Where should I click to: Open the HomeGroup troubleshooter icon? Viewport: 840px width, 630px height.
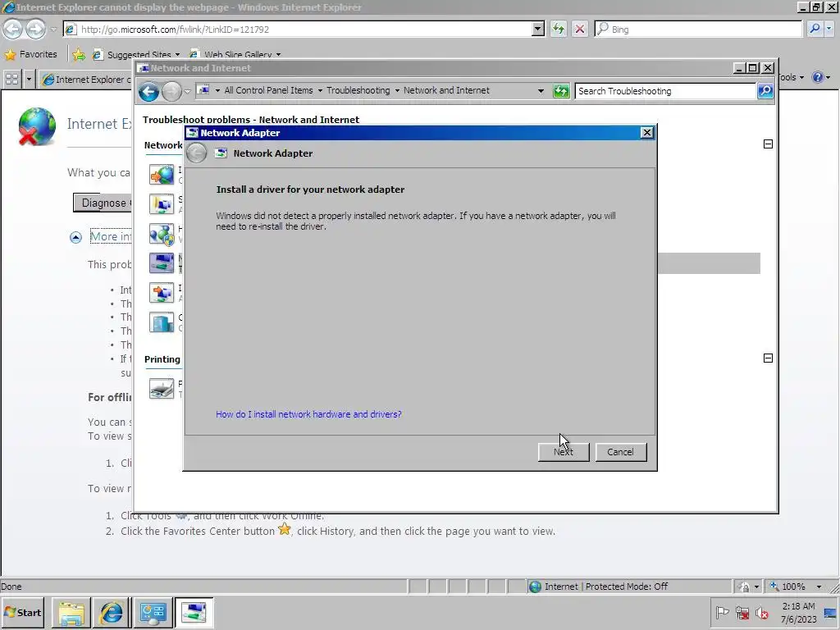pos(162,234)
